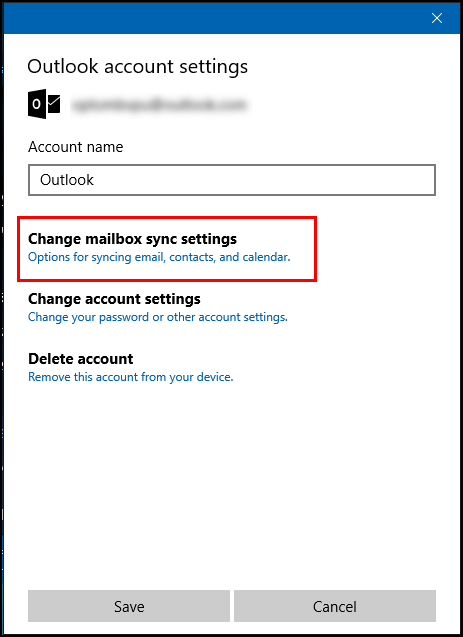The width and height of the screenshot is (463, 637).
Task: Click Change your password or other account settings
Action: click(x=158, y=317)
